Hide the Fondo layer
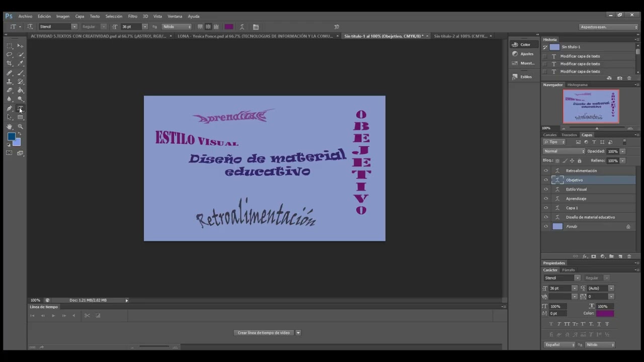Image resolution: width=644 pixels, height=362 pixels. (x=546, y=226)
